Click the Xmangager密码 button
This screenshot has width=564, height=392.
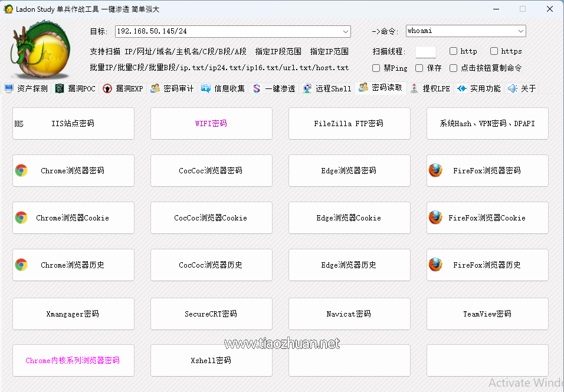click(73, 314)
